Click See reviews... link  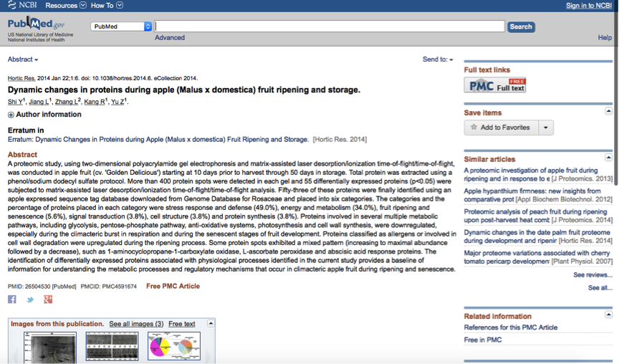click(x=592, y=274)
